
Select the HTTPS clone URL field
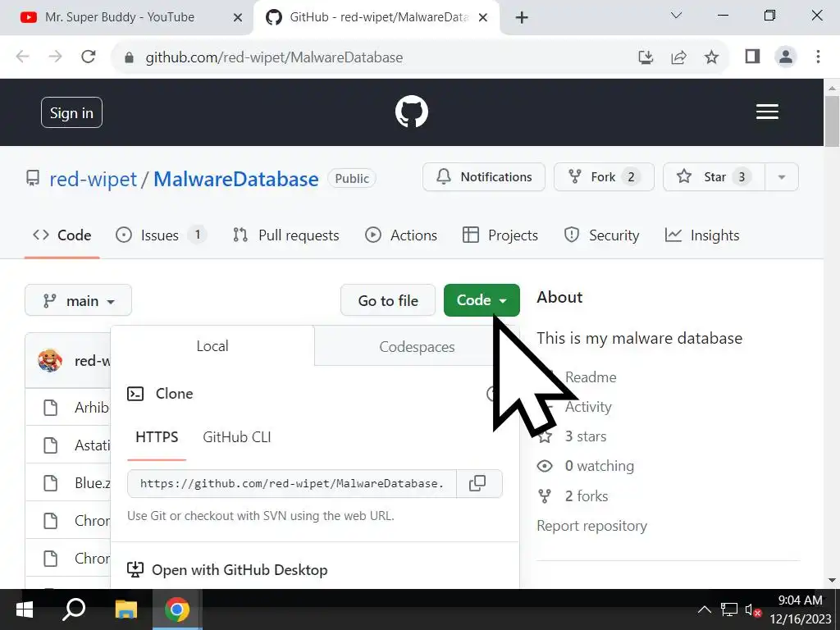point(292,483)
